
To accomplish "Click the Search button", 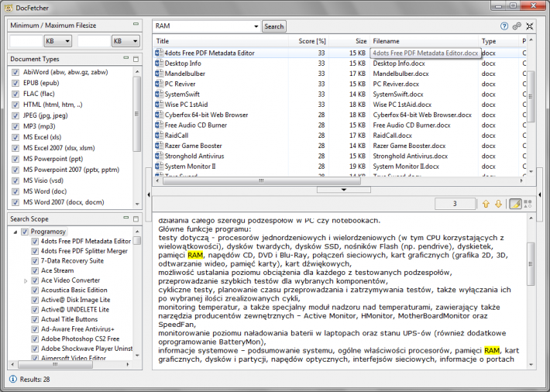I will coord(274,26).
